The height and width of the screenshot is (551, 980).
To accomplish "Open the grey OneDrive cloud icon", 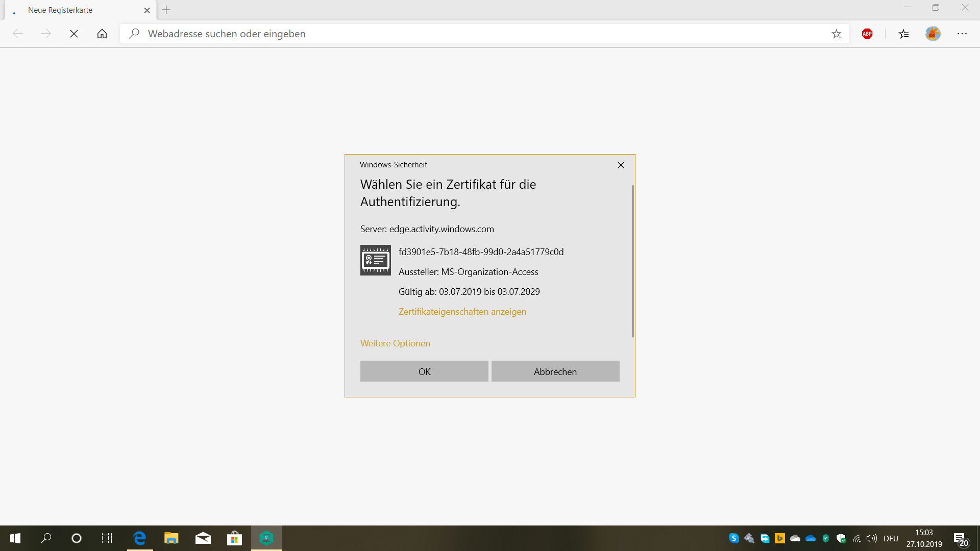I will (795, 538).
